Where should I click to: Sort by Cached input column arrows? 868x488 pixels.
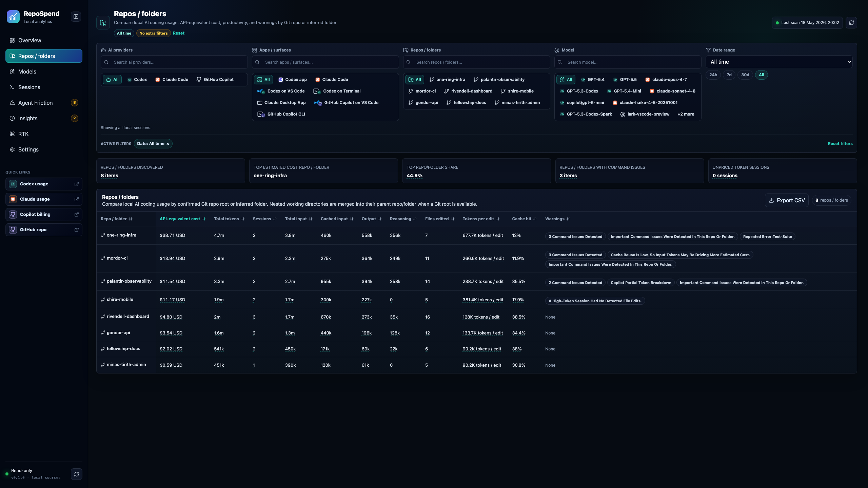(x=352, y=219)
